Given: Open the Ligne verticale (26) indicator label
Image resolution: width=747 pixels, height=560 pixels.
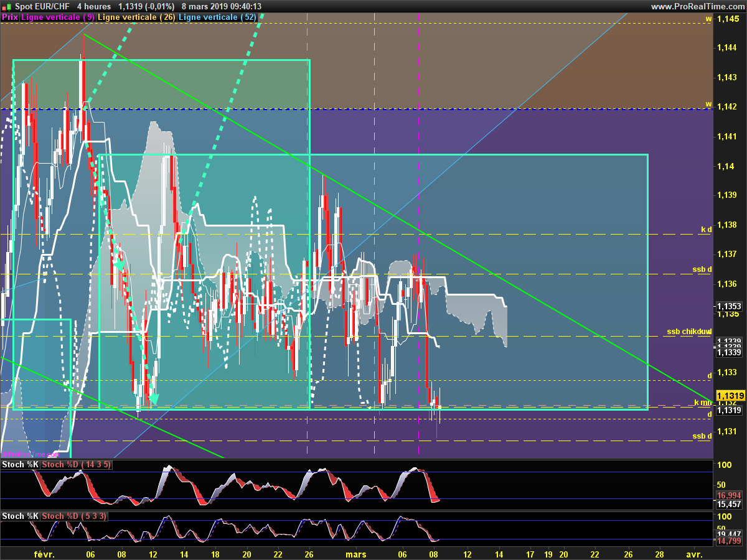Looking at the screenshot, I should coord(137,17).
